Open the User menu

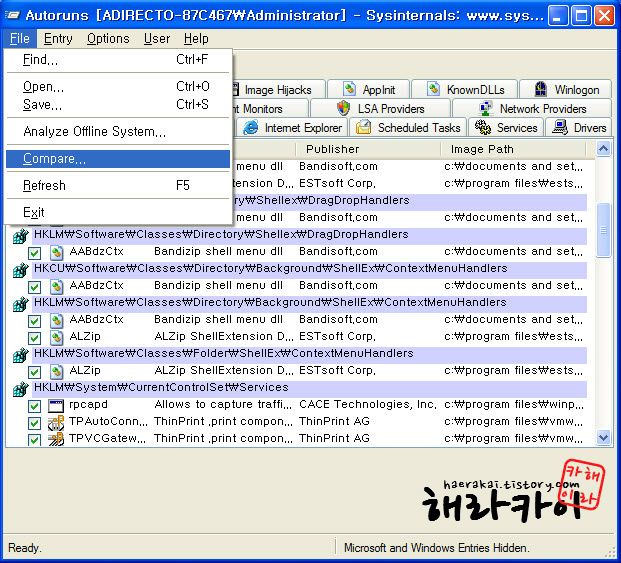tap(157, 39)
